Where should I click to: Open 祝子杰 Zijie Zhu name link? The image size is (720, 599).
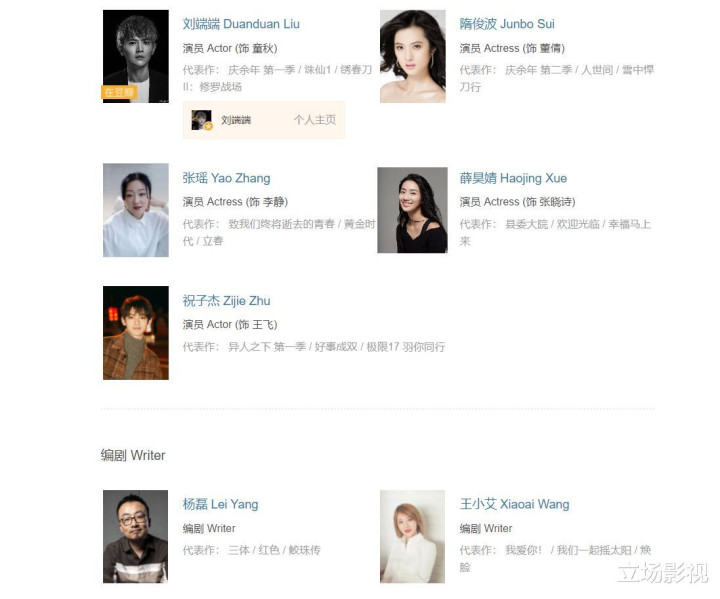tap(226, 300)
